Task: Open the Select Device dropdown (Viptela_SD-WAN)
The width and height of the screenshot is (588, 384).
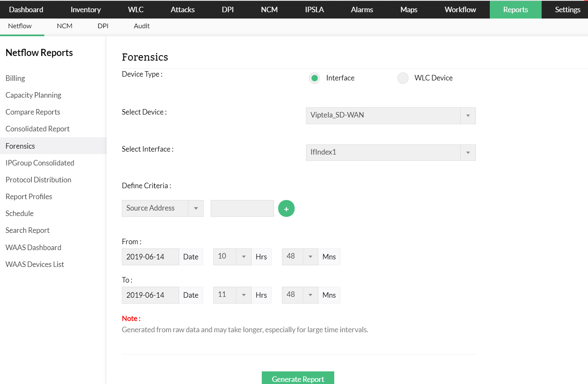Action: coord(390,116)
